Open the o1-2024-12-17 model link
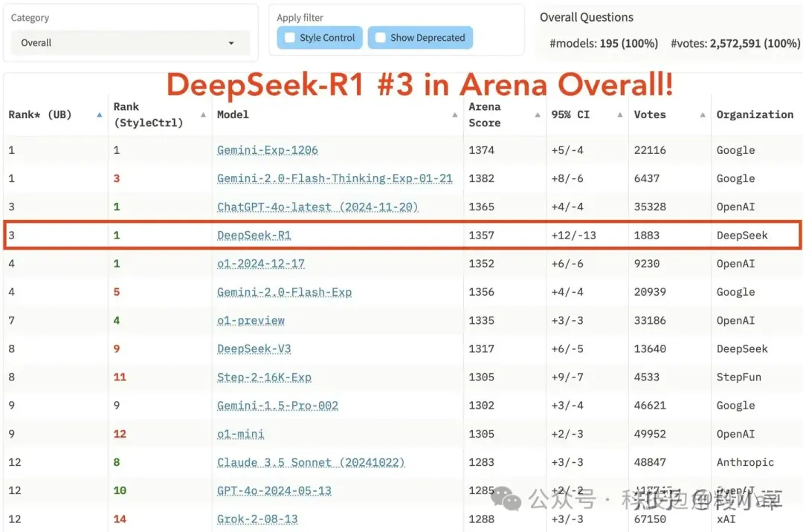This screenshot has width=803, height=532. point(261,264)
